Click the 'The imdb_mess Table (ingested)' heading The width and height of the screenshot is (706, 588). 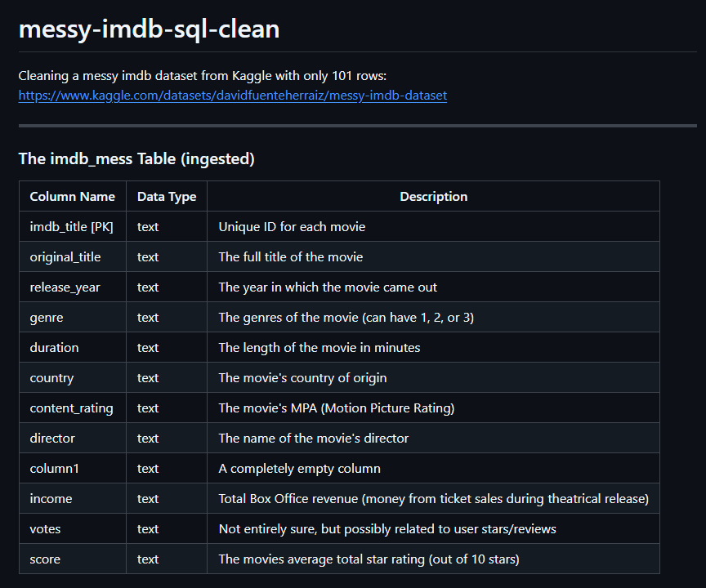[x=136, y=158]
